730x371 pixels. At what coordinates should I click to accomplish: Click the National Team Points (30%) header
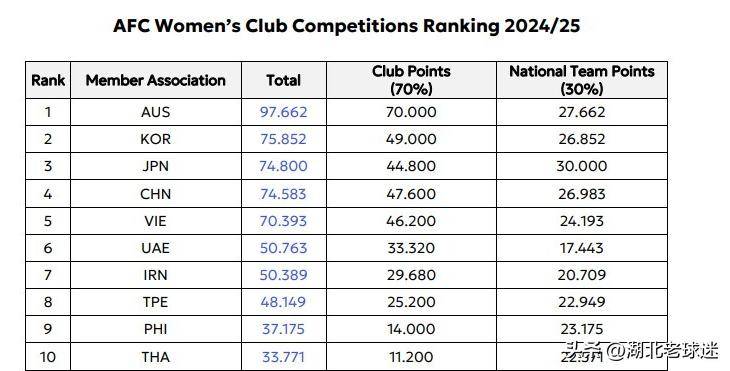click(x=581, y=80)
